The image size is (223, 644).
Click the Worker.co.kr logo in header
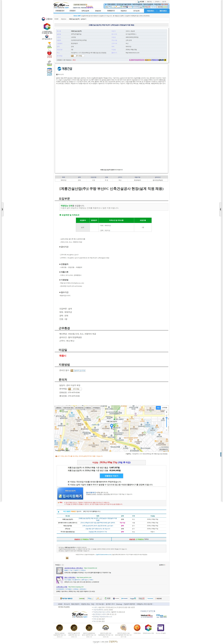coord(61,5)
